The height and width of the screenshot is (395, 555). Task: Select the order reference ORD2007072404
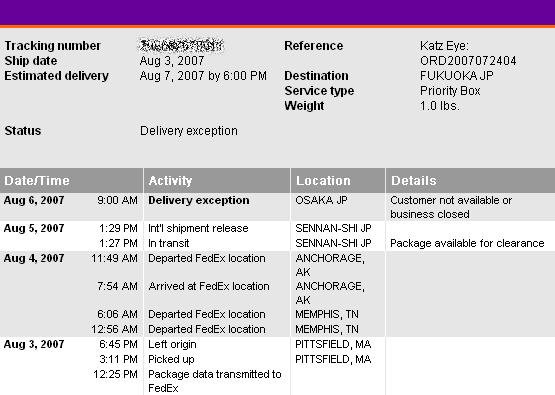pos(468,61)
